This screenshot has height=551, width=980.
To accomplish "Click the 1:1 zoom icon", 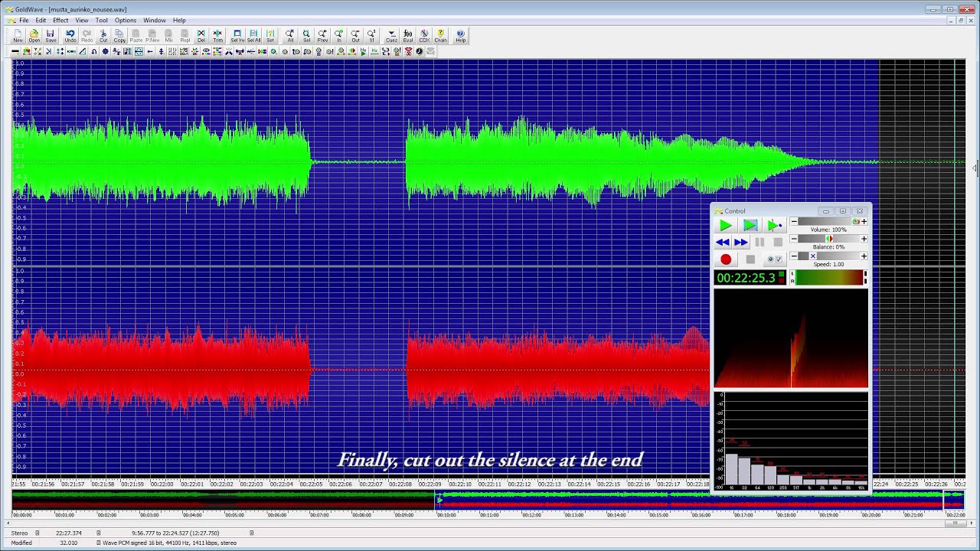I will [x=371, y=36].
